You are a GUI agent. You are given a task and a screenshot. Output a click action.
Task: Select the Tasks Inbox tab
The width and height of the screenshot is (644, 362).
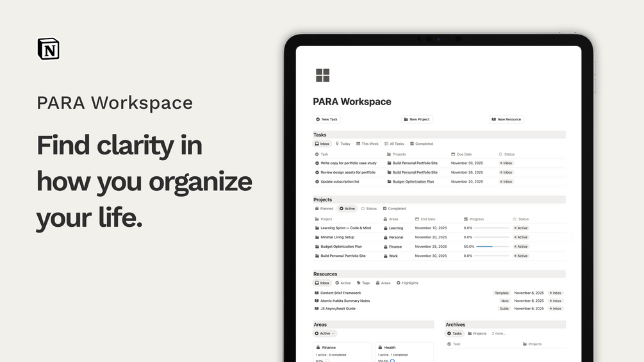(322, 144)
